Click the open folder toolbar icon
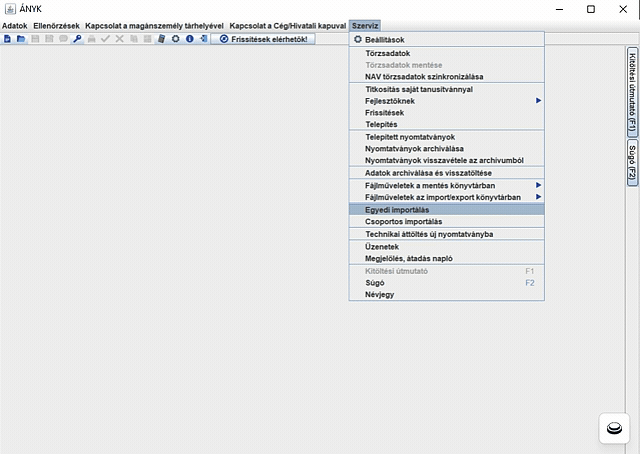Image resolution: width=640 pixels, height=454 pixels. pos(21,39)
